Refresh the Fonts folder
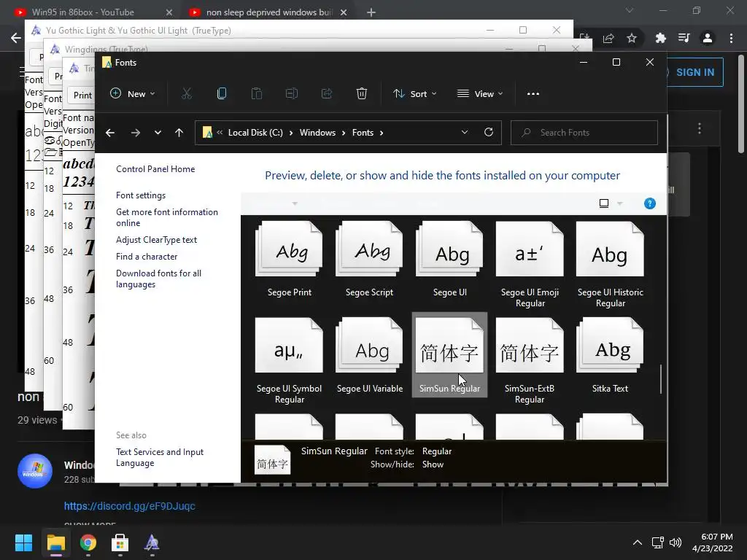Image resolution: width=747 pixels, height=560 pixels. click(x=489, y=133)
